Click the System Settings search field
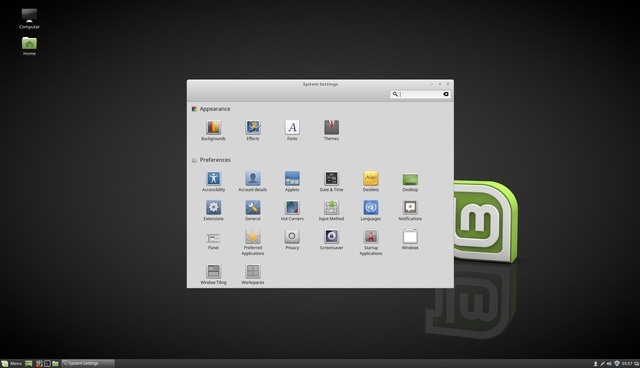This screenshot has height=368, width=640. coord(420,94)
